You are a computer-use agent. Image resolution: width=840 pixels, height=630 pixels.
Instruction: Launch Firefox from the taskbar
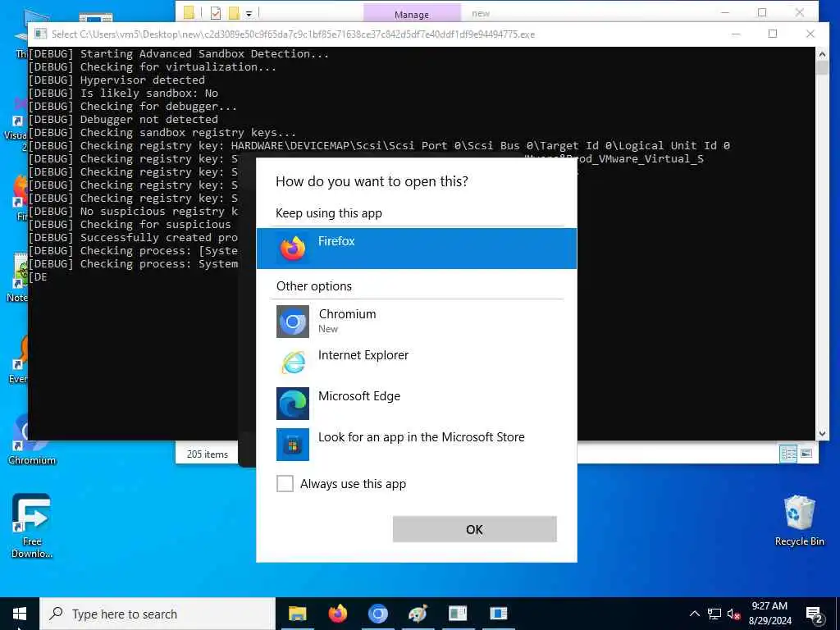(x=337, y=614)
